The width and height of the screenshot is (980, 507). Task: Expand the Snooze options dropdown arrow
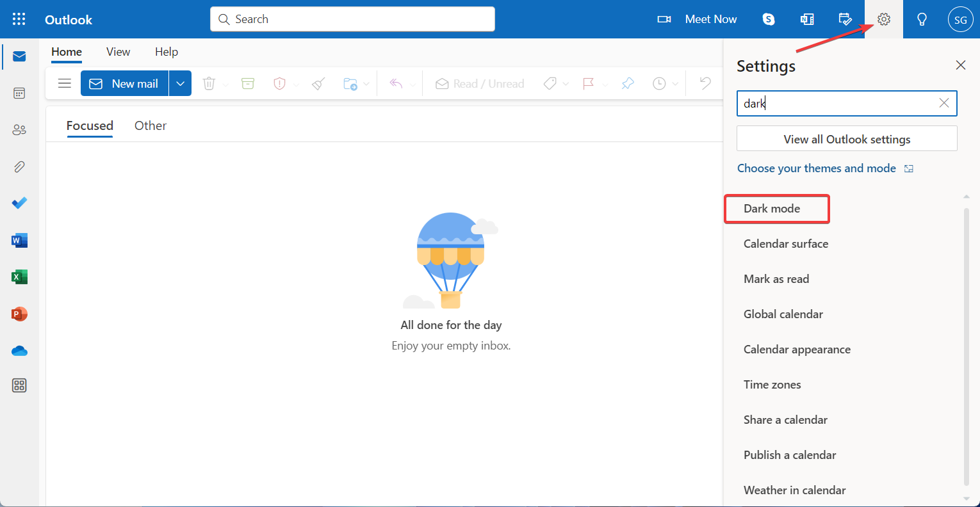pos(675,84)
